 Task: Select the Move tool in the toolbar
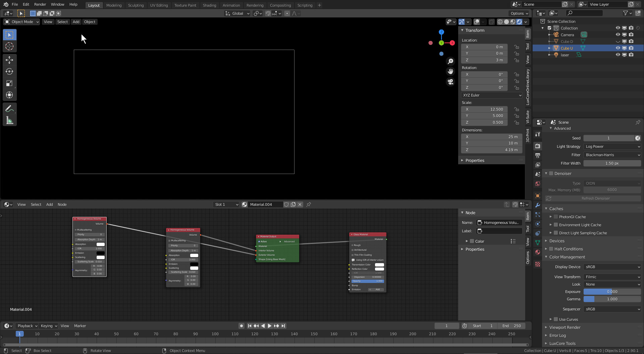pyautogui.click(x=9, y=60)
